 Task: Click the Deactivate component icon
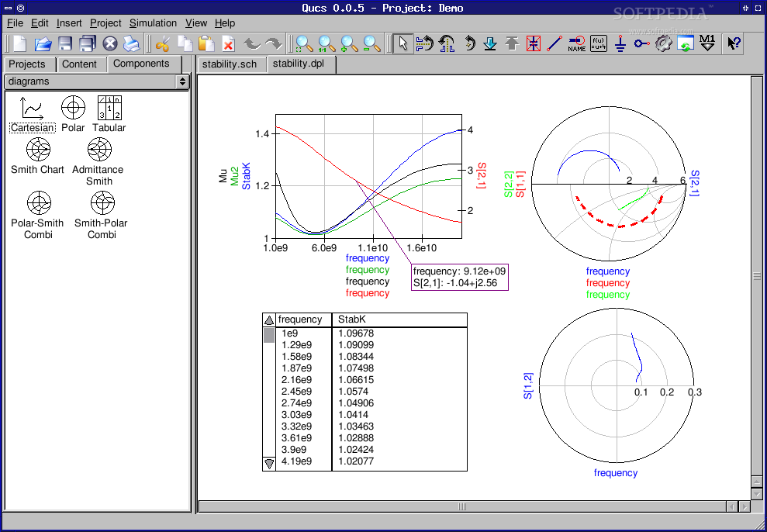pyautogui.click(x=534, y=43)
